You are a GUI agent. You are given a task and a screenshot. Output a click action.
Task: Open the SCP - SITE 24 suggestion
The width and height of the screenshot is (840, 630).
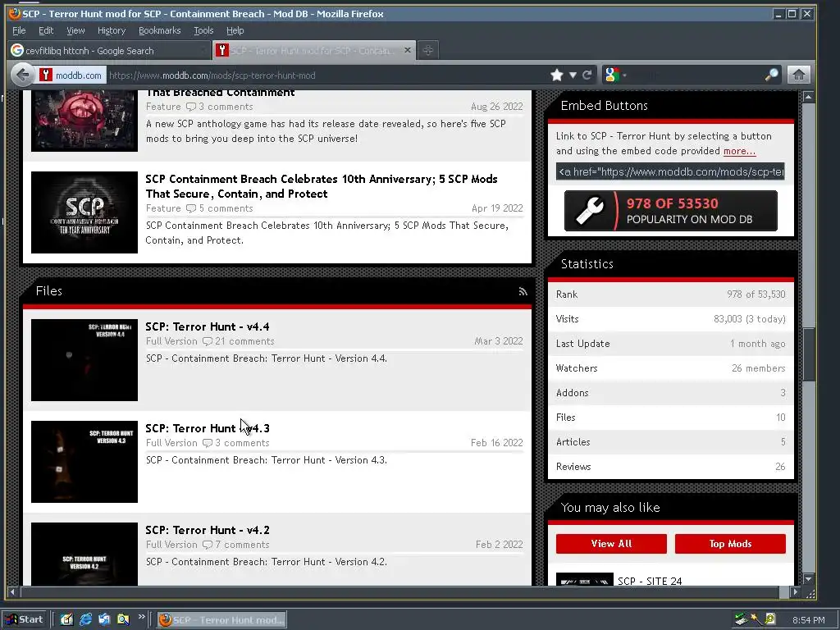point(650,581)
